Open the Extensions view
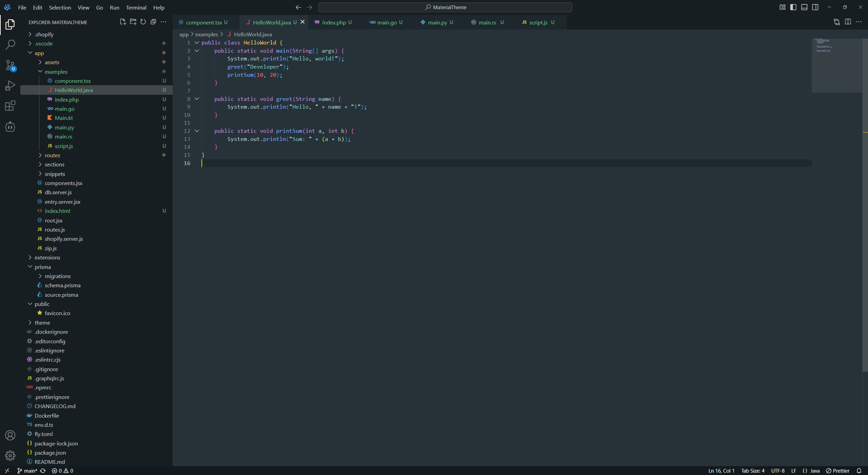This screenshot has width=868, height=475. coord(10,106)
